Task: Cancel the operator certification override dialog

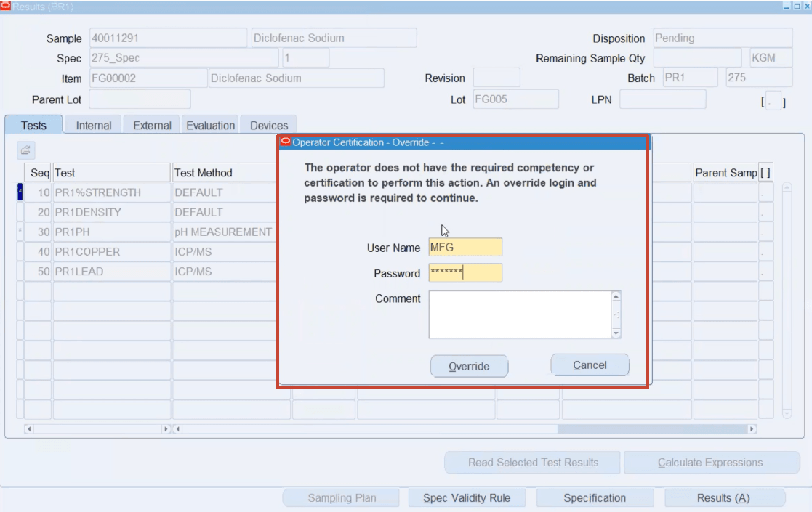Action: 590,365
